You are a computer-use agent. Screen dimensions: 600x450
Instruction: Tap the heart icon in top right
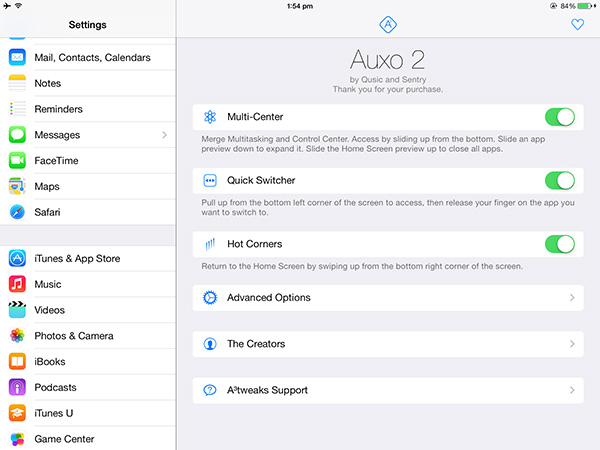[x=577, y=25]
